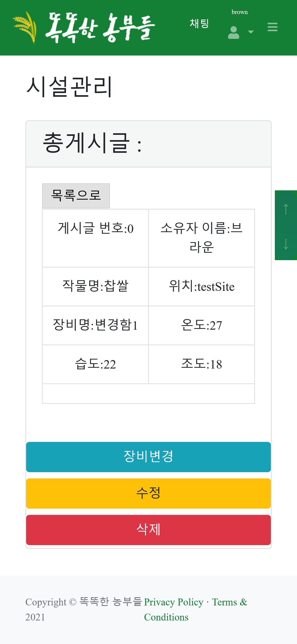Screen dimensions: 297x644
Task: Click the 똑똑한 농부들 site title
Action: coord(100,27)
